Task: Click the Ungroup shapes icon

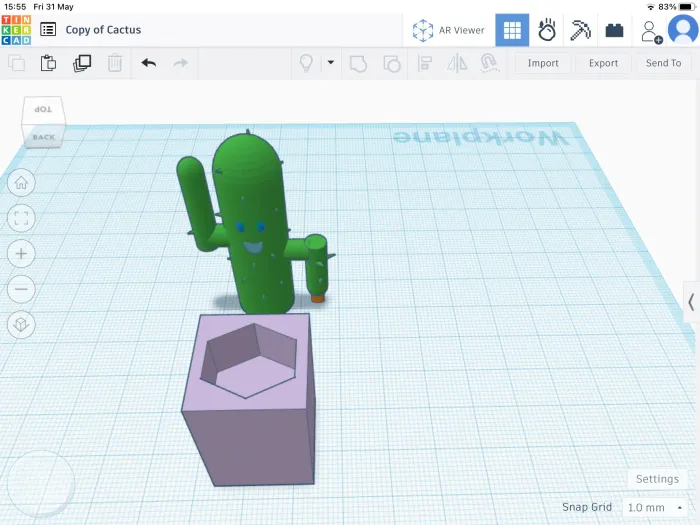Action: pyautogui.click(x=392, y=63)
